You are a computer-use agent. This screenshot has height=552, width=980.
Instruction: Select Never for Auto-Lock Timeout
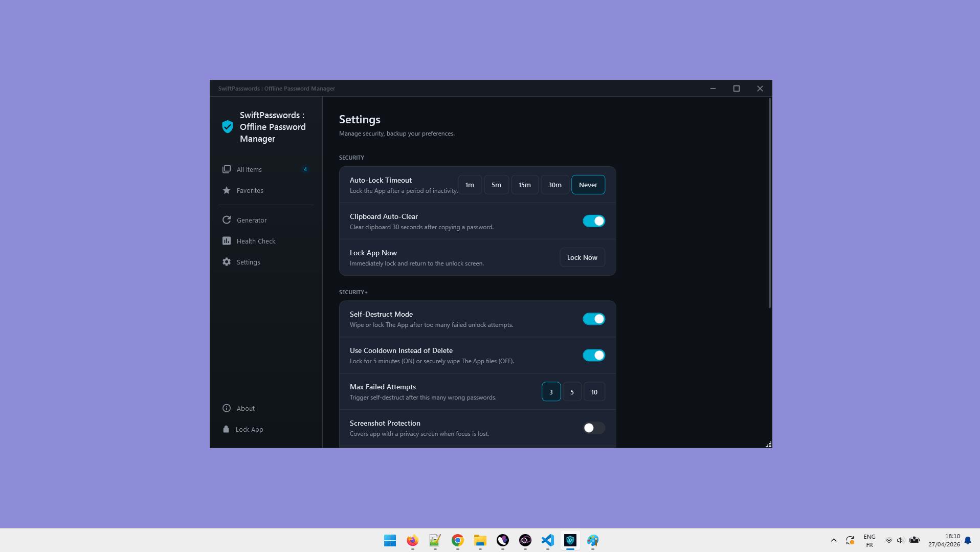588,185
